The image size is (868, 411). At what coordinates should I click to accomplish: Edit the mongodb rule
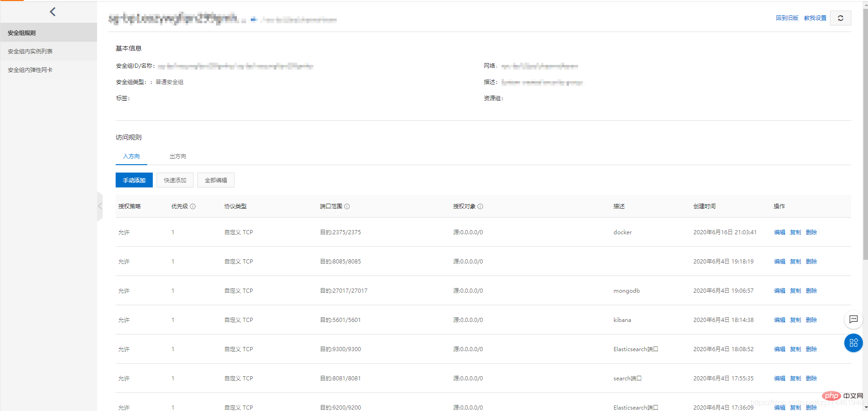pos(780,291)
